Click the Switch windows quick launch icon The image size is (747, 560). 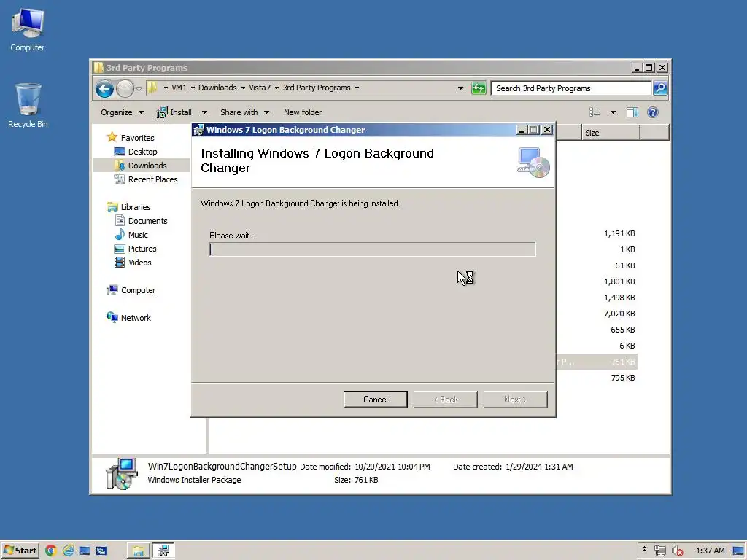pos(101,551)
